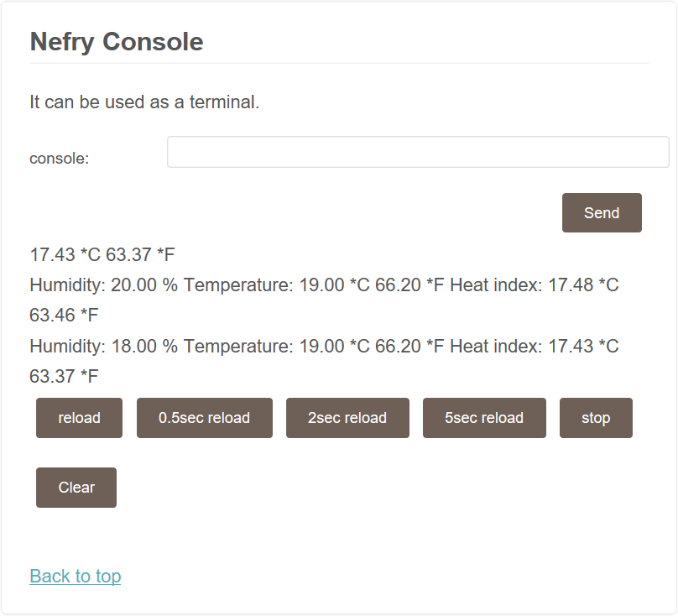This screenshot has width=678, height=616.
Task: Follow the Back to top link
Action: point(75,577)
